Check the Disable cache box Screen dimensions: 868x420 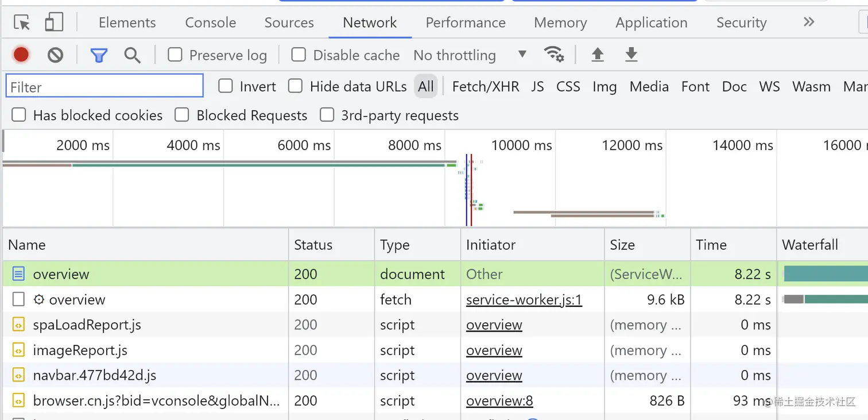coord(299,55)
